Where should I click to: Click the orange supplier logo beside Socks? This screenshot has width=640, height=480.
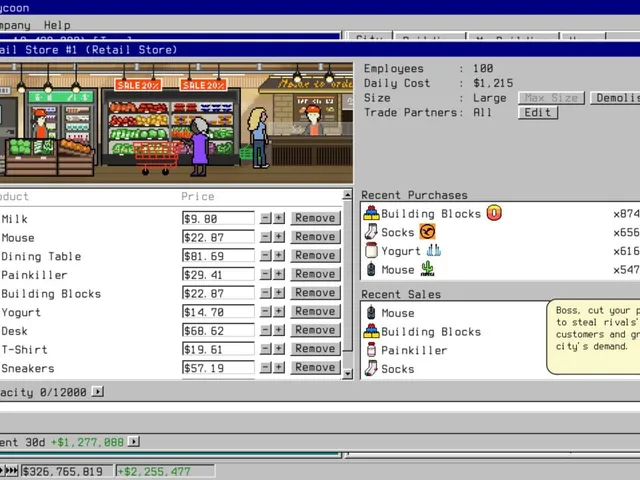[427, 232]
